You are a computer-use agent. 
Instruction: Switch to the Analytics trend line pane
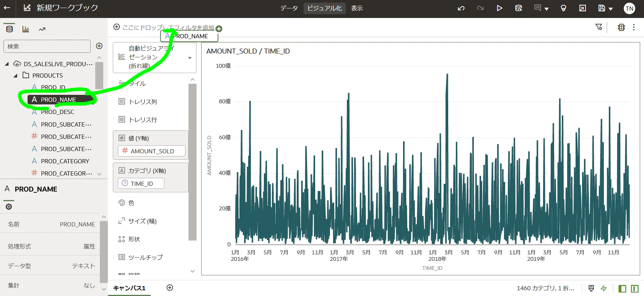(x=42, y=29)
